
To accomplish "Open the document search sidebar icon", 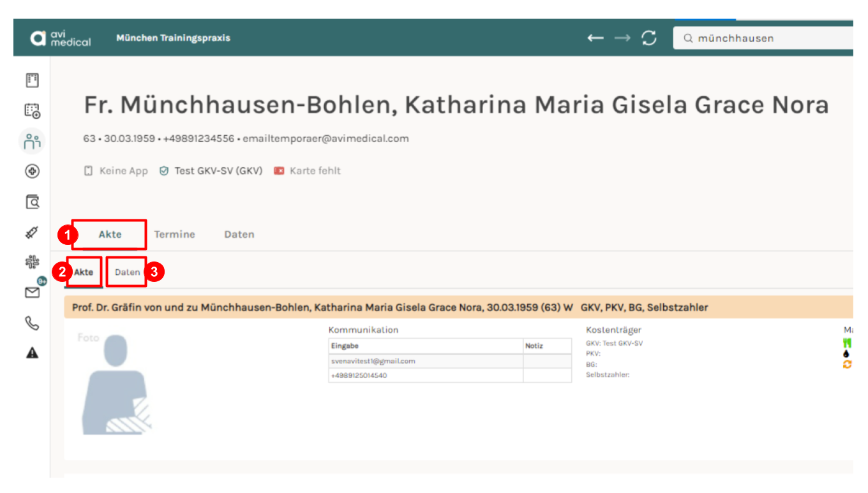I will coord(32,202).
